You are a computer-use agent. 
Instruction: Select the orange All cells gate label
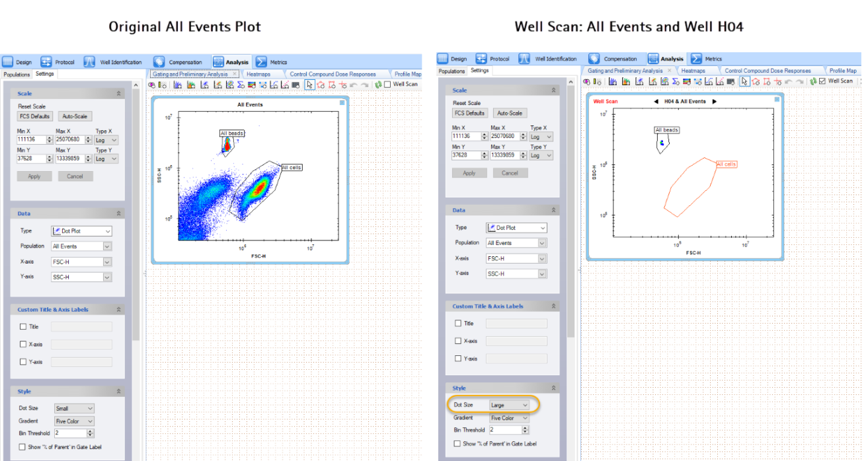(727, 164)
